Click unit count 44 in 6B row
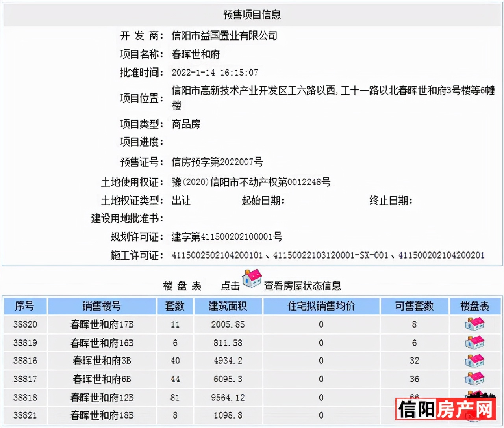This screenshot has width=504, height=428. [x=175, y=379]
